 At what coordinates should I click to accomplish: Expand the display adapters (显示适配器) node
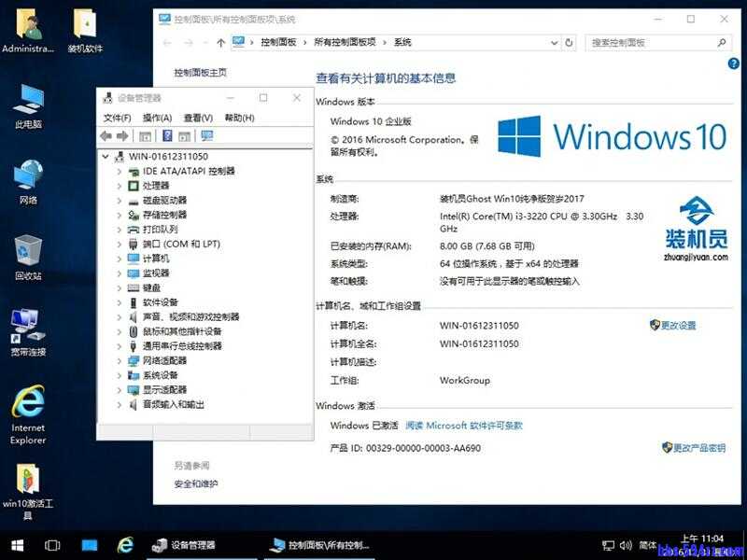[x=120, y=390]
